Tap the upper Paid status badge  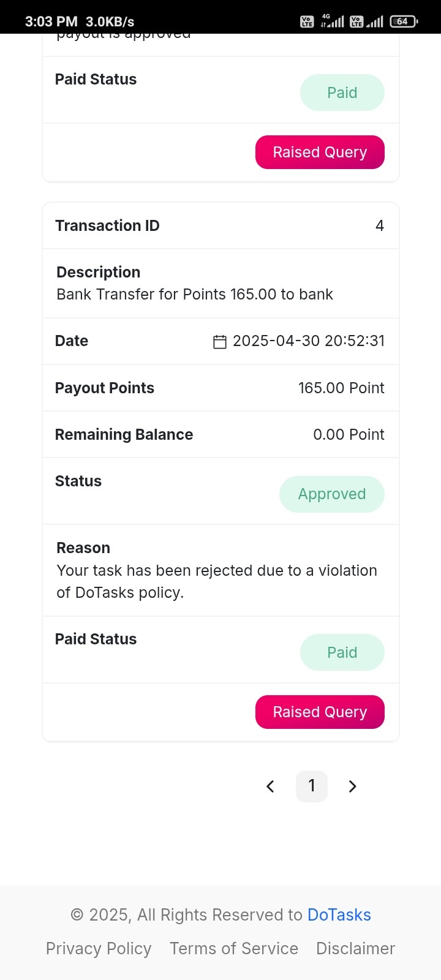point(342,92)
